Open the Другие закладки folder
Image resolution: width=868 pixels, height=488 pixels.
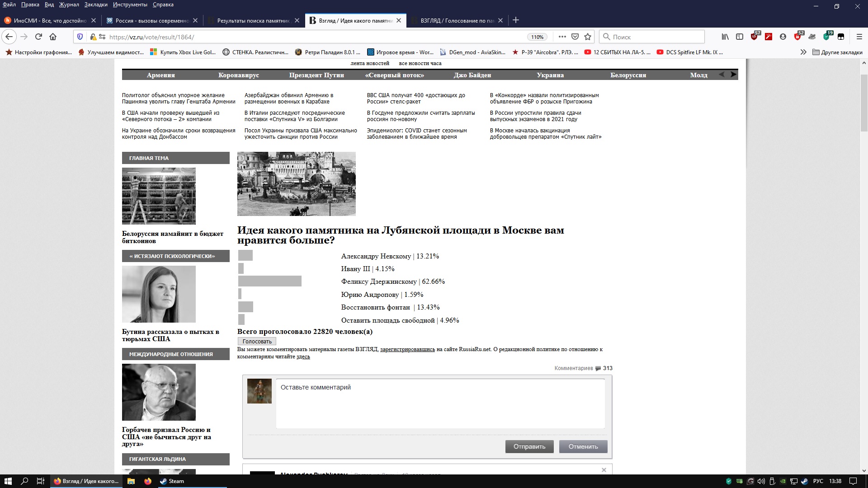(837, 52)
